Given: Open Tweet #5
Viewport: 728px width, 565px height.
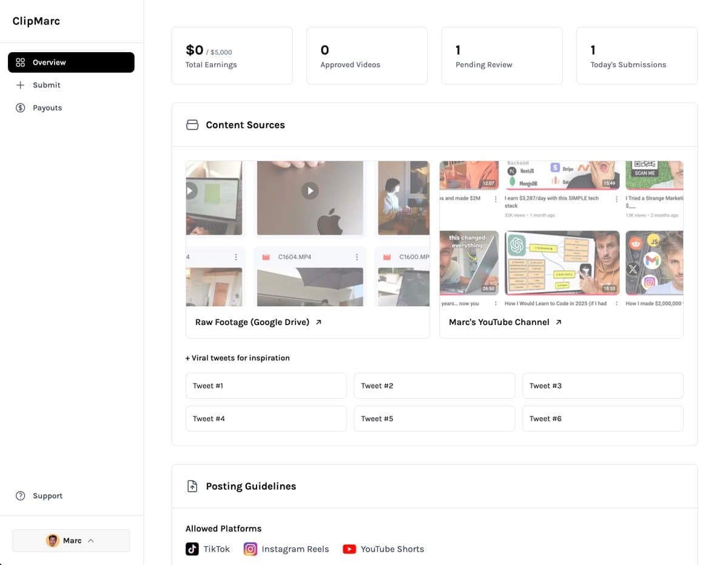Looking at the screenshot, I should 434,419.
